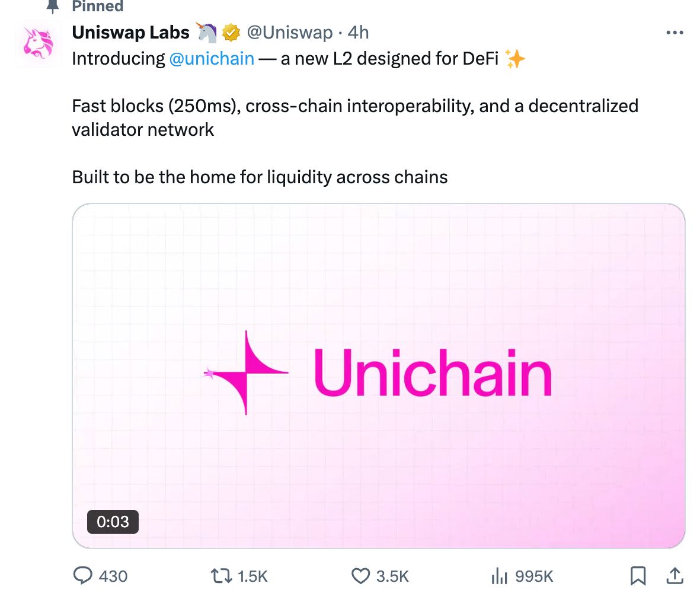Click the gold verified badge next to Uniswap Labs

[230, 32]
